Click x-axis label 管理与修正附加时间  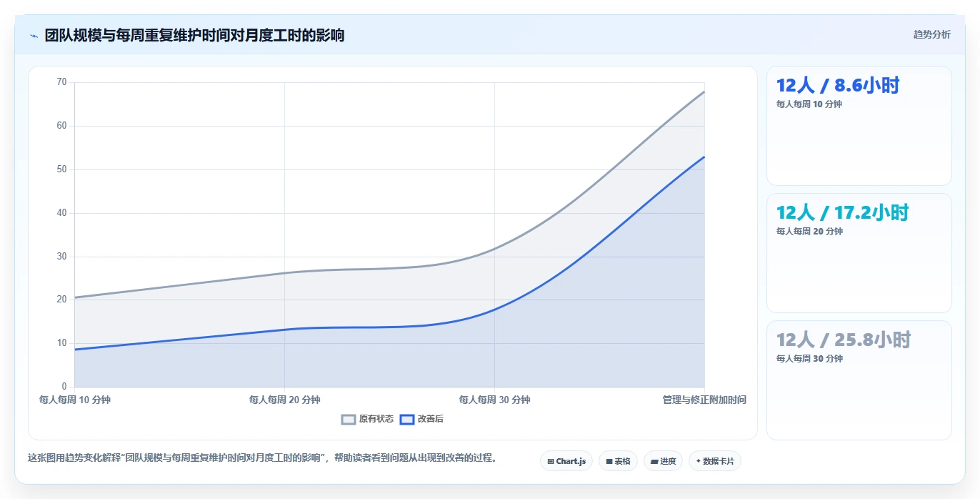pos(704,400)
